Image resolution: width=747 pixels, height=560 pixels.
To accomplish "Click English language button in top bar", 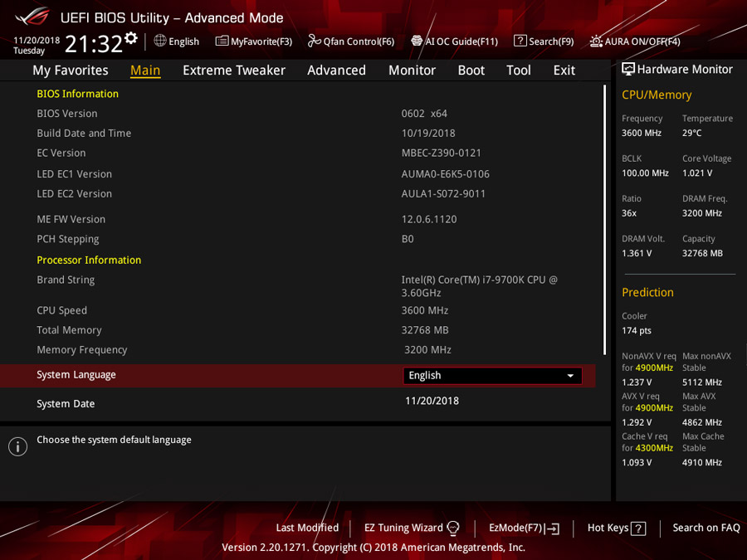I will pos(177,41).
